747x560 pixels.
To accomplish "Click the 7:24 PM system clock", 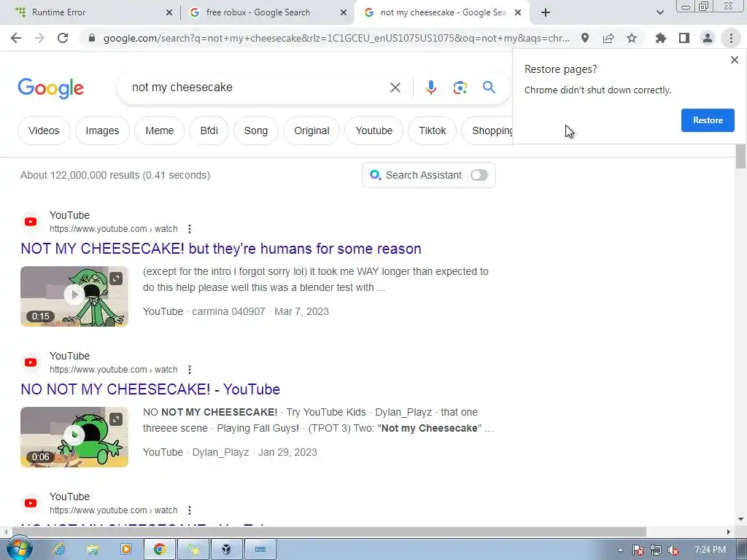I will coord(710,550).
